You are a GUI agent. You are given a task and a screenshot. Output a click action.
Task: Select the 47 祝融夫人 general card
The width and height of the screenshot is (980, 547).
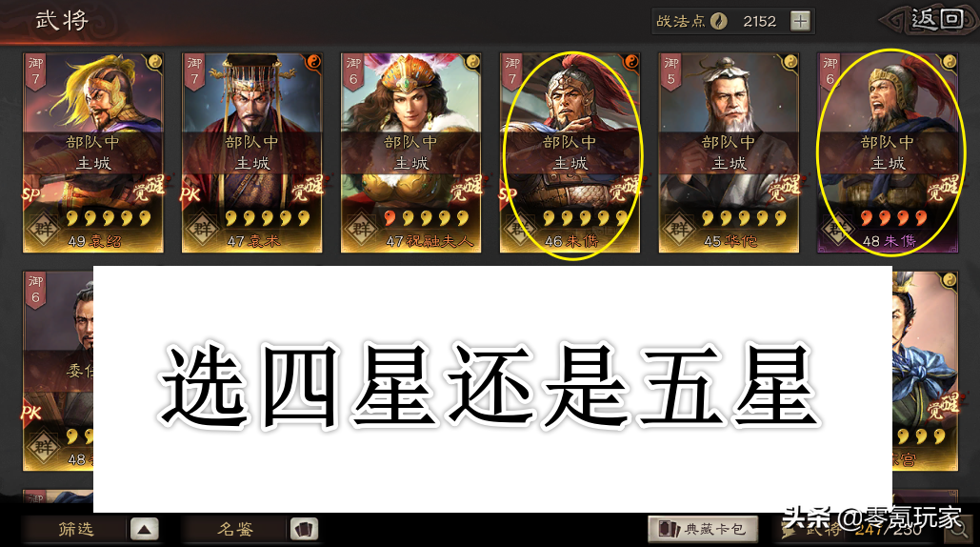pyautogui.click(x=410, y=153)
